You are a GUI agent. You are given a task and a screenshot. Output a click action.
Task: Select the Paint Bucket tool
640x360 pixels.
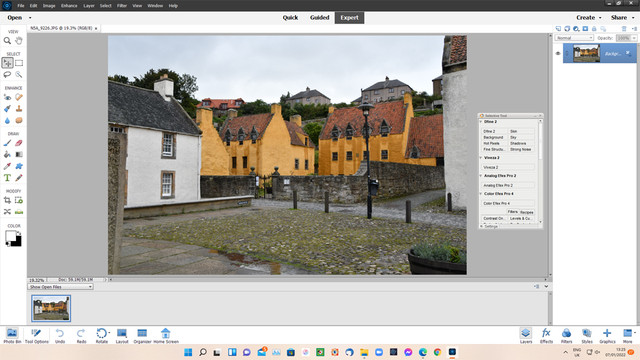tap(7, 154)
